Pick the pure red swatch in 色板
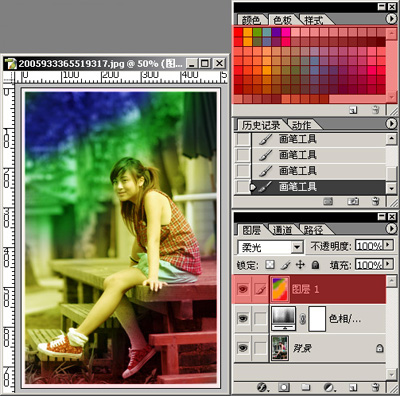The image size is (400, 396). [238, 32]
